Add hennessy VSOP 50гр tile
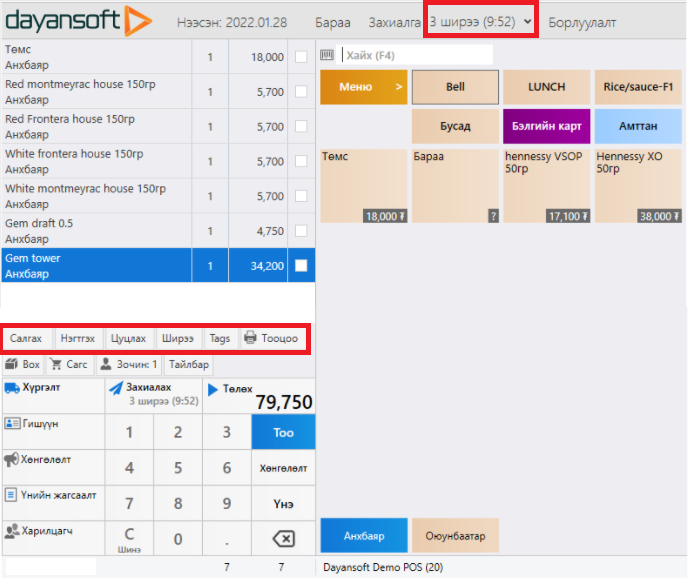 (x=546, y=186)
